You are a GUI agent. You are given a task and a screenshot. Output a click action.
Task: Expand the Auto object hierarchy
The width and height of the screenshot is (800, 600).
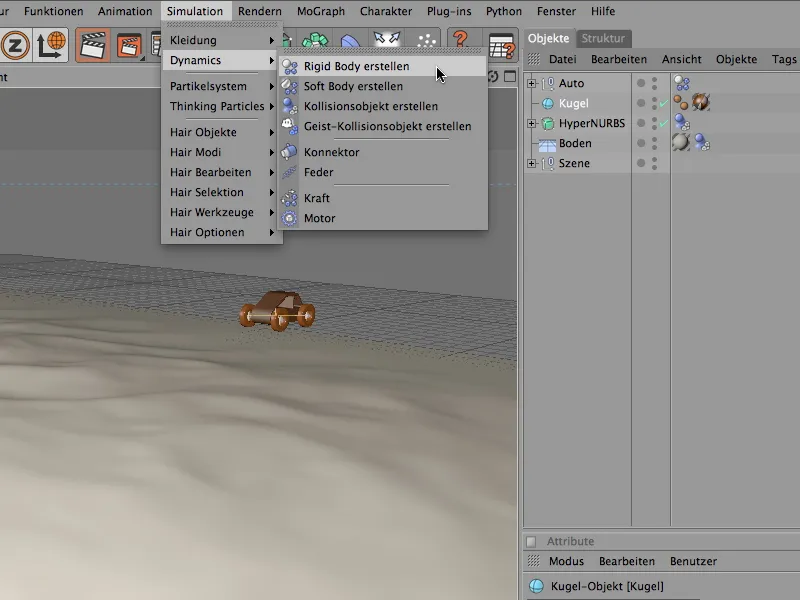pyautogui.click(x=531, y=83)
